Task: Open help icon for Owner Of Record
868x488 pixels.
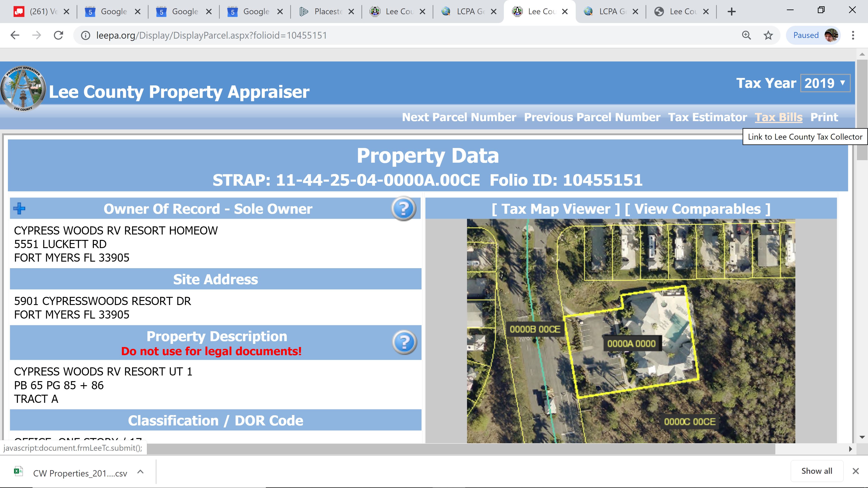Action: pyautogui.click(x=404, y=209)
